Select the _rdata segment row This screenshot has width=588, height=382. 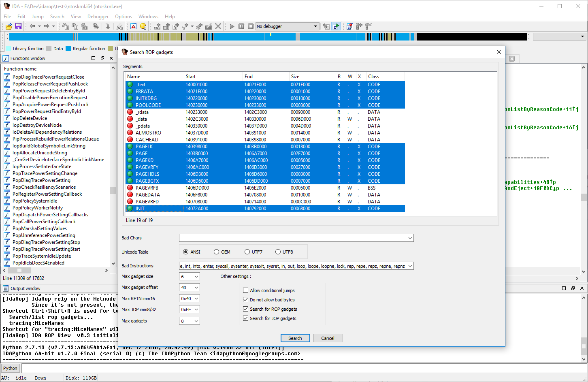(265, 112)
